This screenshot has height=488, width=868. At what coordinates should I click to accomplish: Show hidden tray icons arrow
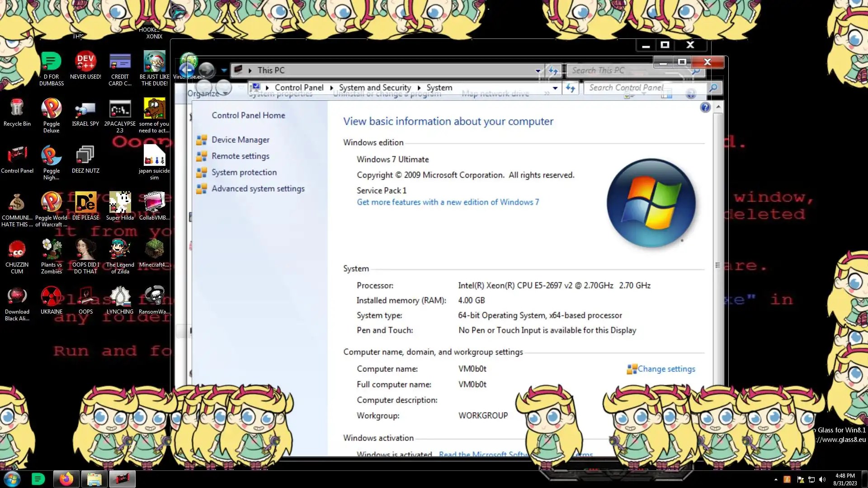coord(776,479)
